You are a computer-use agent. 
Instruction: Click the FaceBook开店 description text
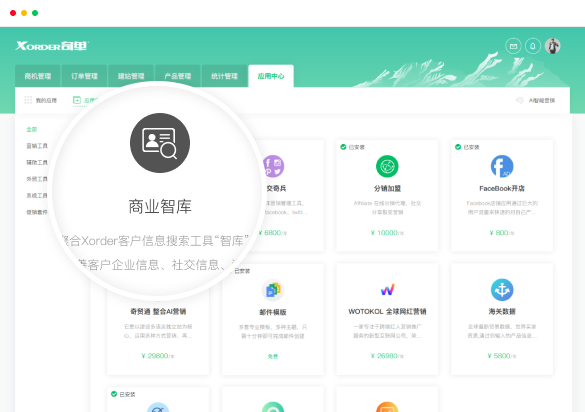click(502, 208)
